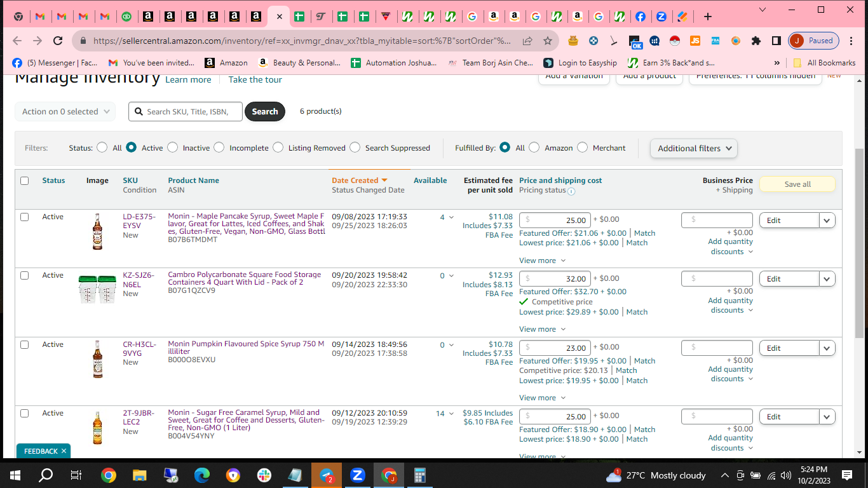This screenshot has height=488, width=868.
Task: Open Calculator from the taskbar
Action: coord(419,475)
